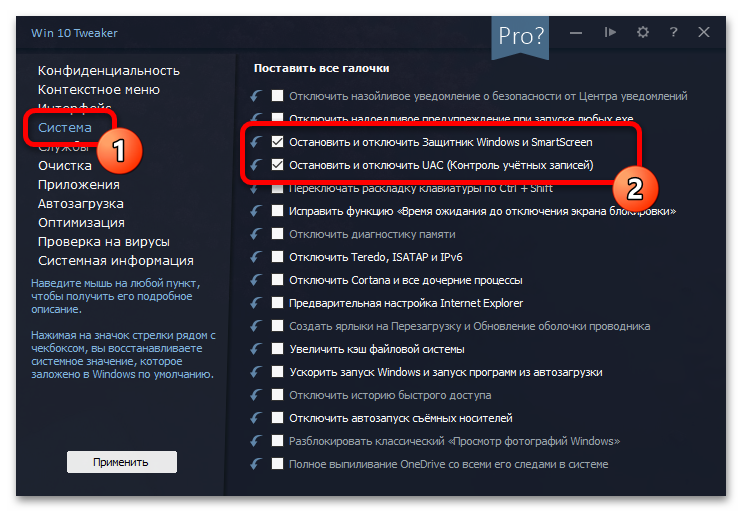Screen dimensions: 742x512
Task: Click the play/run icon in title bar
Action: (610, 32)
